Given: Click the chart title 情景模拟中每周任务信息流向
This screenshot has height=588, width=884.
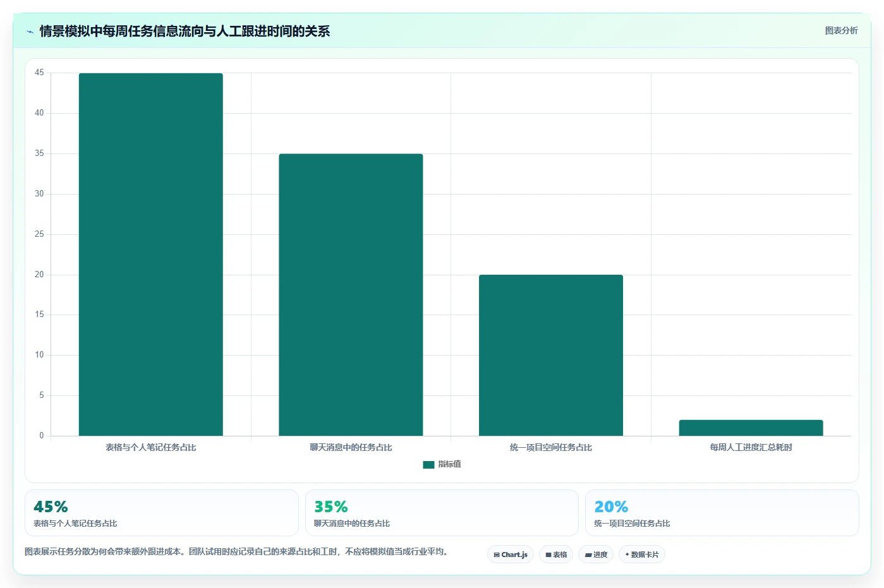Looking at the screenshot, I should (185, 31).
